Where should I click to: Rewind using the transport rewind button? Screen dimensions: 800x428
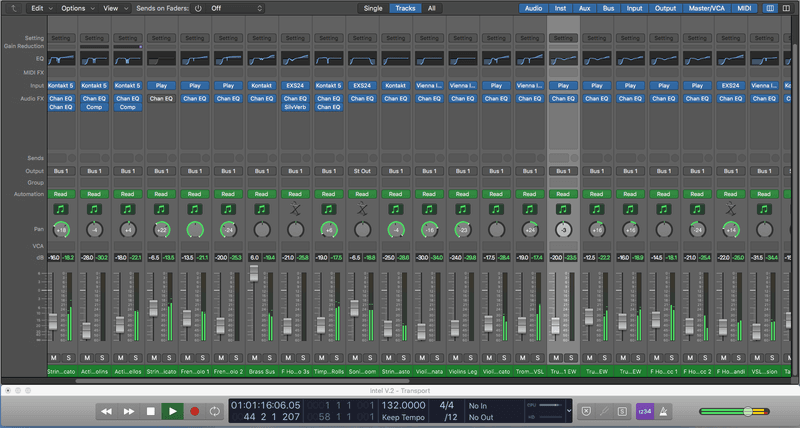pos(106,411)
